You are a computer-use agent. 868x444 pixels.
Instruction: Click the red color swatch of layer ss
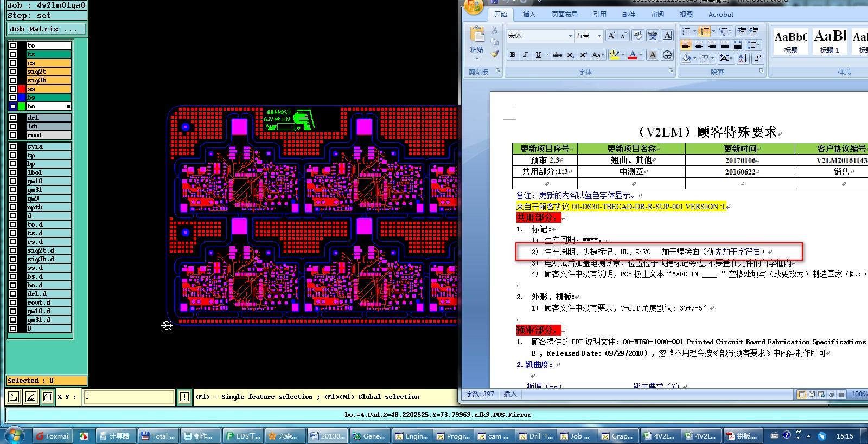point(22,89)
